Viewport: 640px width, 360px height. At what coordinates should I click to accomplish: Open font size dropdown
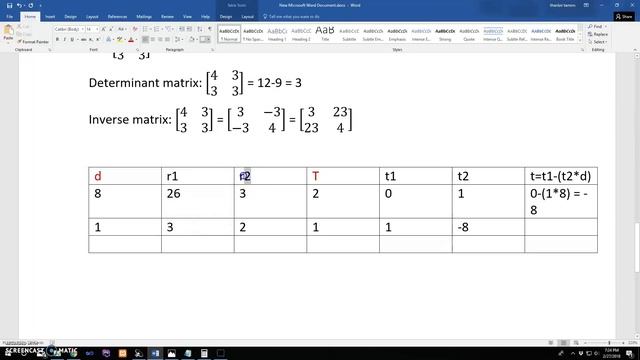click(97, 29)
